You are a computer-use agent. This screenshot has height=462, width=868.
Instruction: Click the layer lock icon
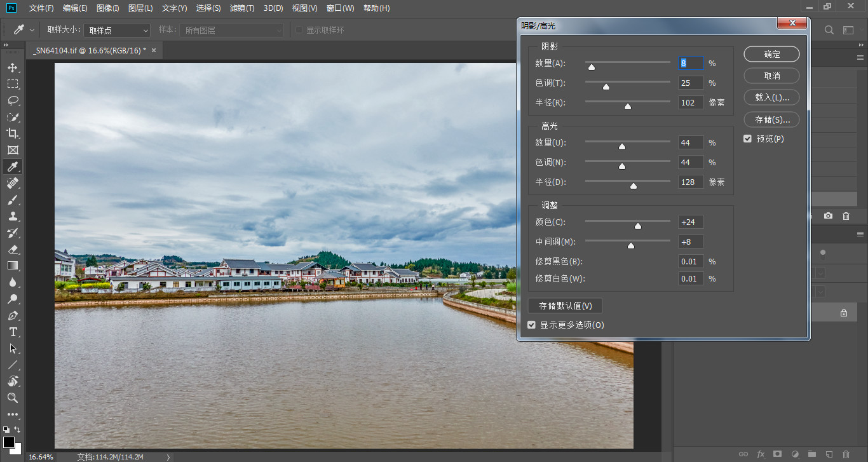coord(844,313)
